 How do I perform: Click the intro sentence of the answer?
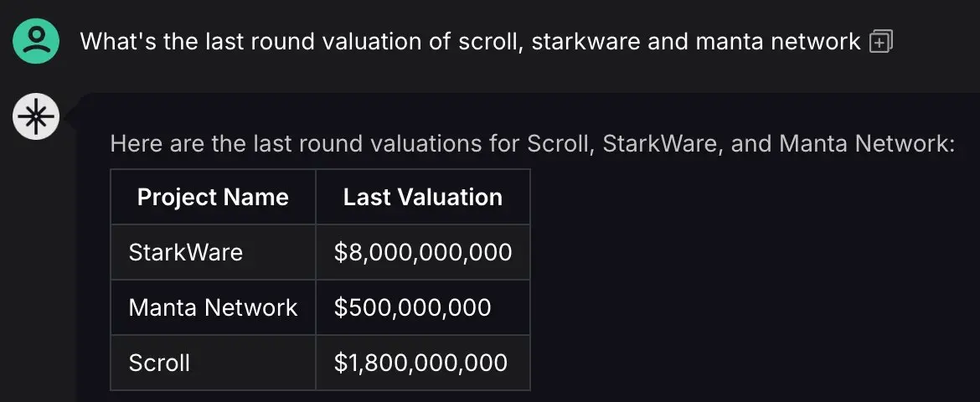[x=533, y=144]
